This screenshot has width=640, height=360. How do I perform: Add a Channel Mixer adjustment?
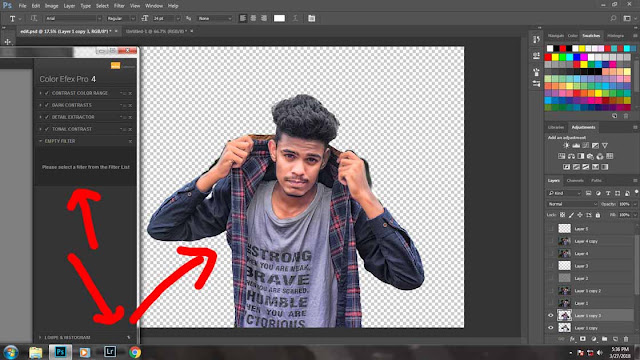(x=600, y=156)
